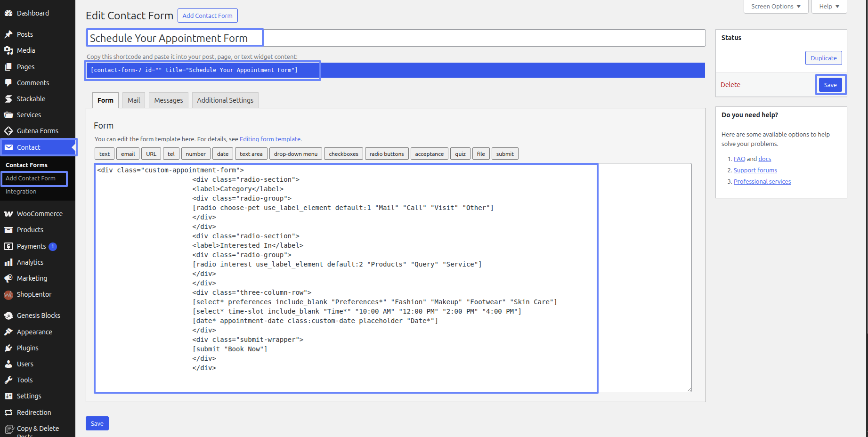Click the WooCommerce logo icon
The width and height of the screenshot is (868, 437).
8,214
